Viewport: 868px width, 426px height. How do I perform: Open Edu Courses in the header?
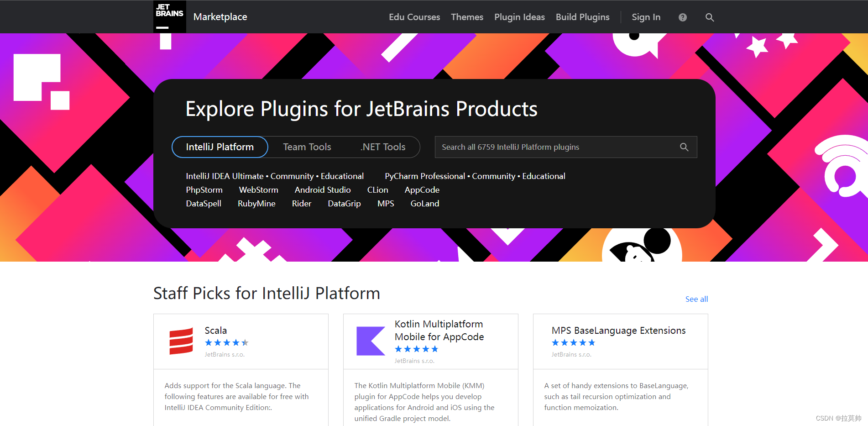coord(414,17)
